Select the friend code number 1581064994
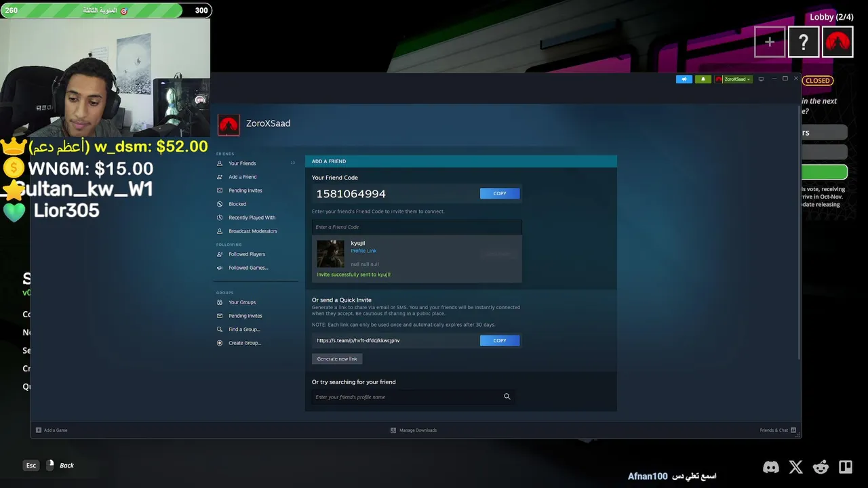This screenshot has height=488, width=868. pyautogui.click(x=351, y=194)
